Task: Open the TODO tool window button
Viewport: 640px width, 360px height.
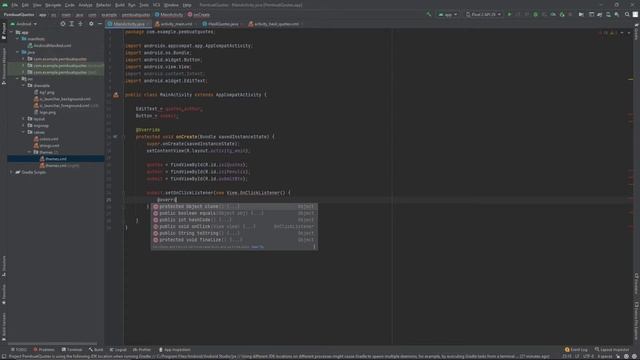Action: point(19,350)
